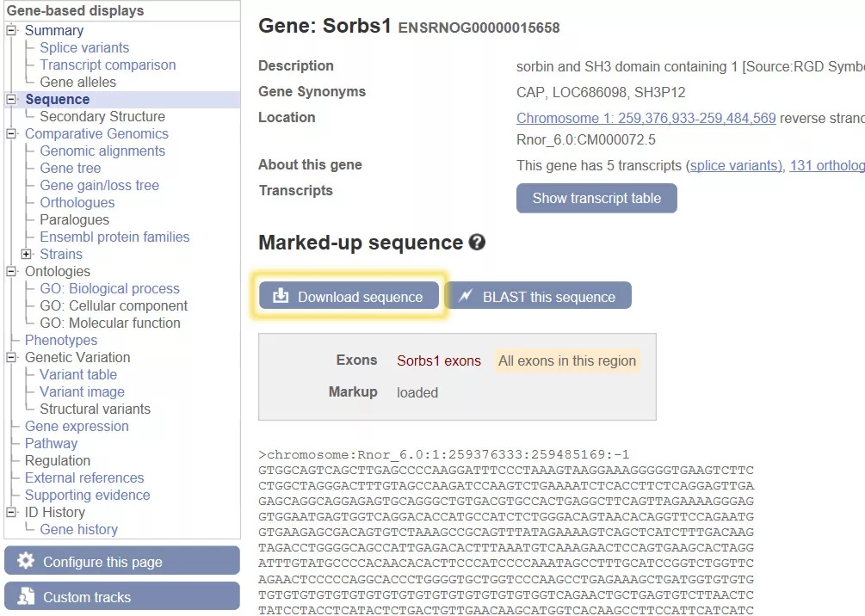Viewport: 865px width, 616px height.
Task: Show transcript table
Action: (x=596, y=198)
